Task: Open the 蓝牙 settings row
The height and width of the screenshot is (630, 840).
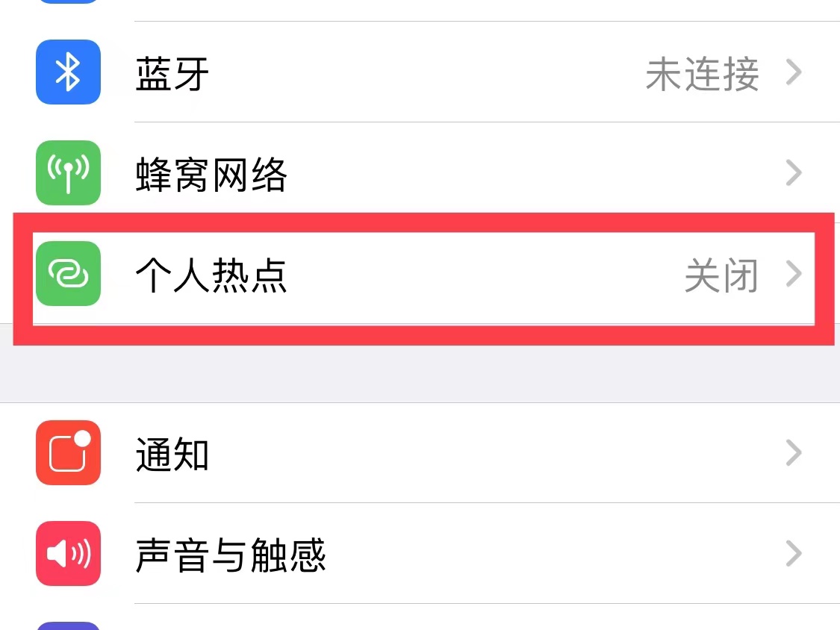Action: (420, 72)
